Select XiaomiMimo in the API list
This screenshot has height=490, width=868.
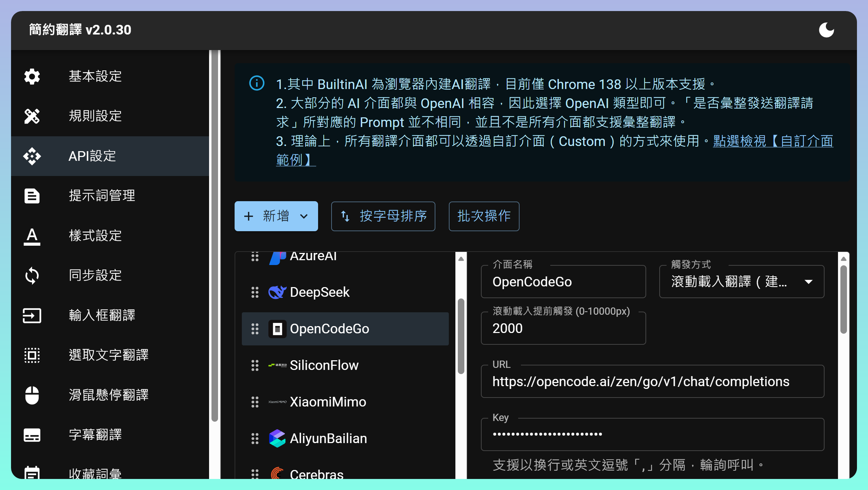point(345,402)
